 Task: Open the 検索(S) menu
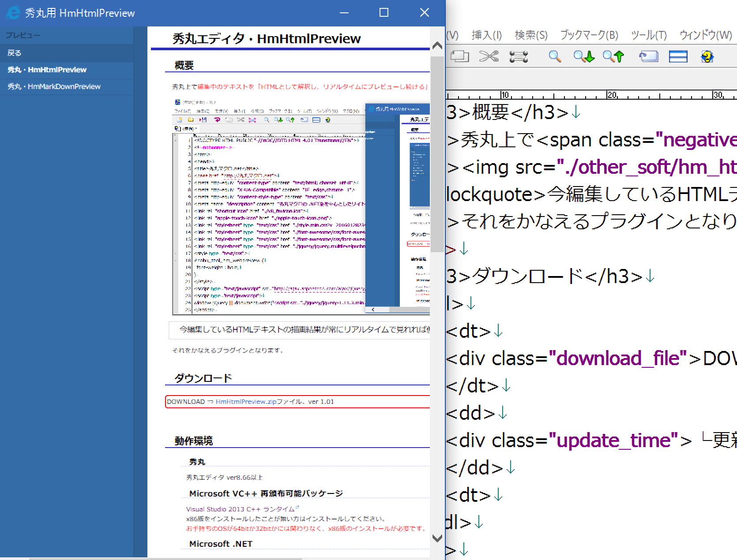point(531,35)
